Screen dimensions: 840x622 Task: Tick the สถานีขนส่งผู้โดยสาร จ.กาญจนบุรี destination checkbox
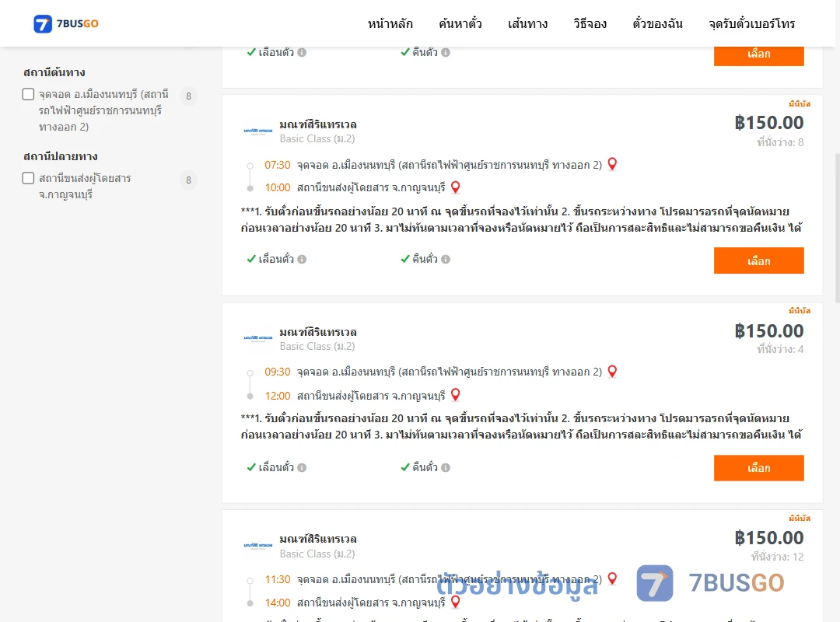click(29, 178)
